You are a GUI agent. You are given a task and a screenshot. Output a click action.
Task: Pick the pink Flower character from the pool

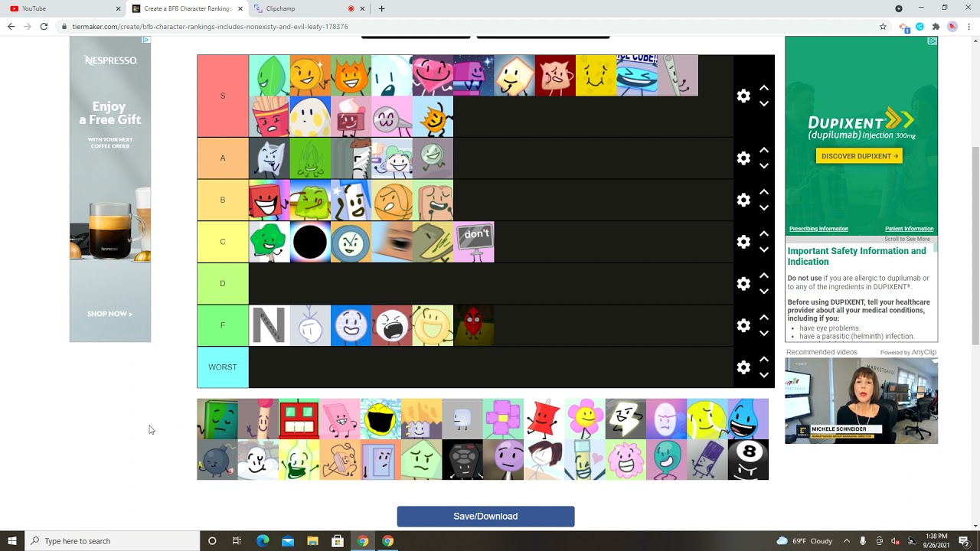585,419
